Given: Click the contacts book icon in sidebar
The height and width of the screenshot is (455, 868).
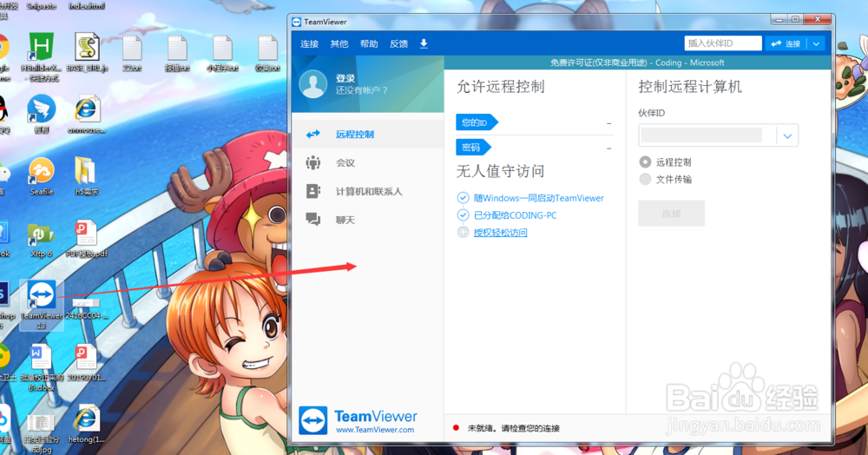Looking at the screenshot, I should click(313, 192).
